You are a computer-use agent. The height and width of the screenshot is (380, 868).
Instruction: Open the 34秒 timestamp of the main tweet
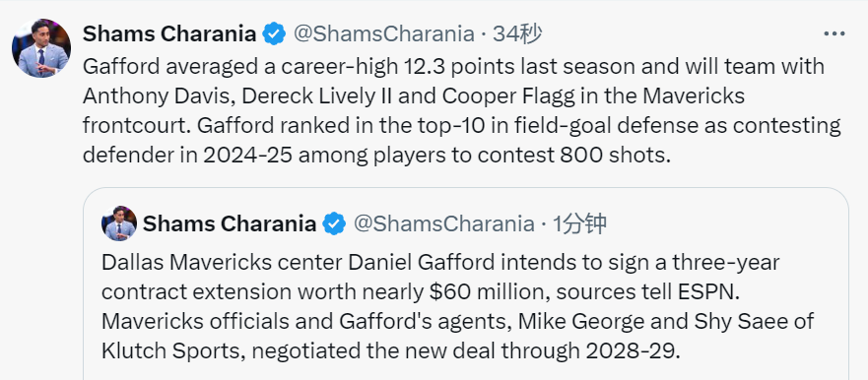[517, 34]
